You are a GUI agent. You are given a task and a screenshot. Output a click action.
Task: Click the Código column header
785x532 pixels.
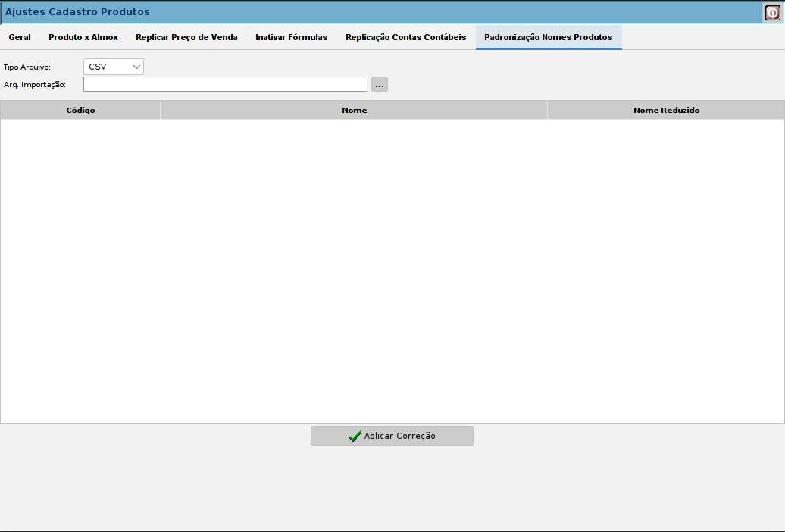click(x=80, y=111)
